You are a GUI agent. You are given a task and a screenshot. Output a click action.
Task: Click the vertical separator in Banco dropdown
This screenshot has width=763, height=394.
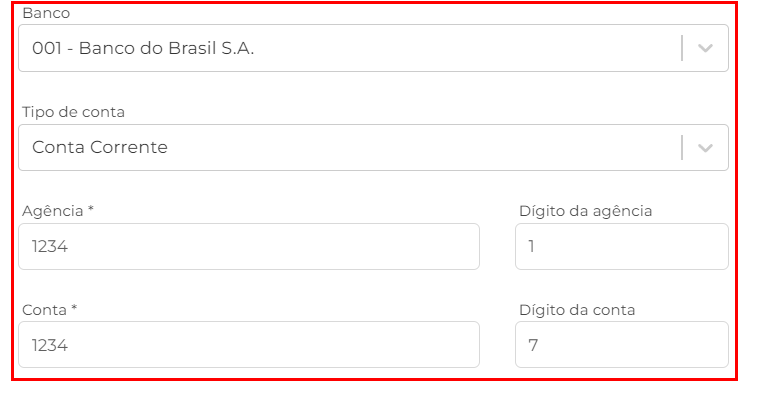682,48
